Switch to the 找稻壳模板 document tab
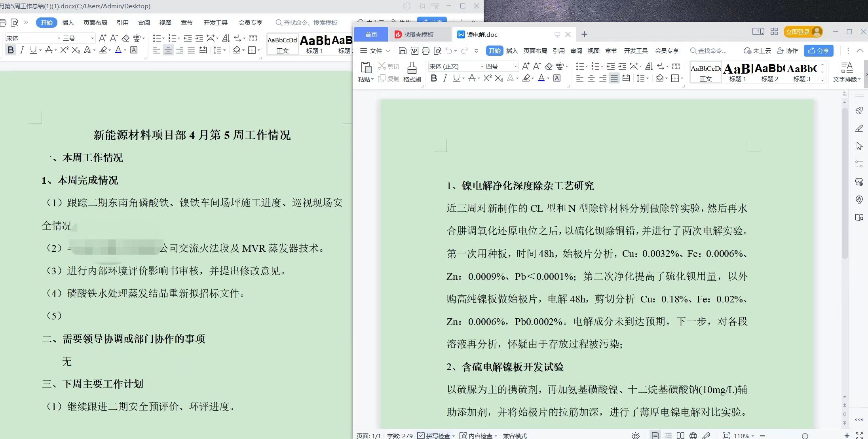Viewport: 868px width, 439px height. (420, 34)
